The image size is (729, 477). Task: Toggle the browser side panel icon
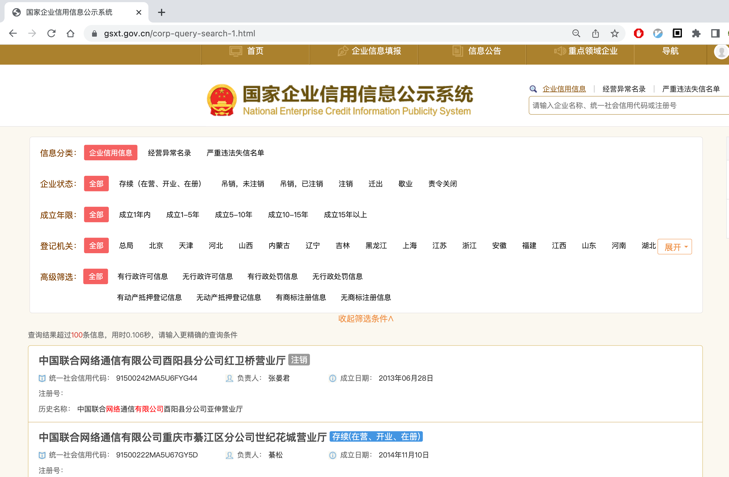coord(716,33)
